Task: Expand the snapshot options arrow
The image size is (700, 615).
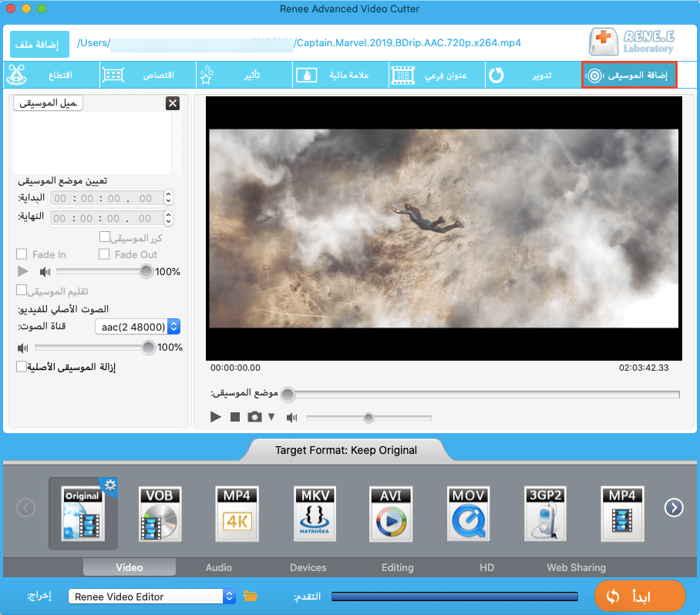Action: click(x=271, y=417)
